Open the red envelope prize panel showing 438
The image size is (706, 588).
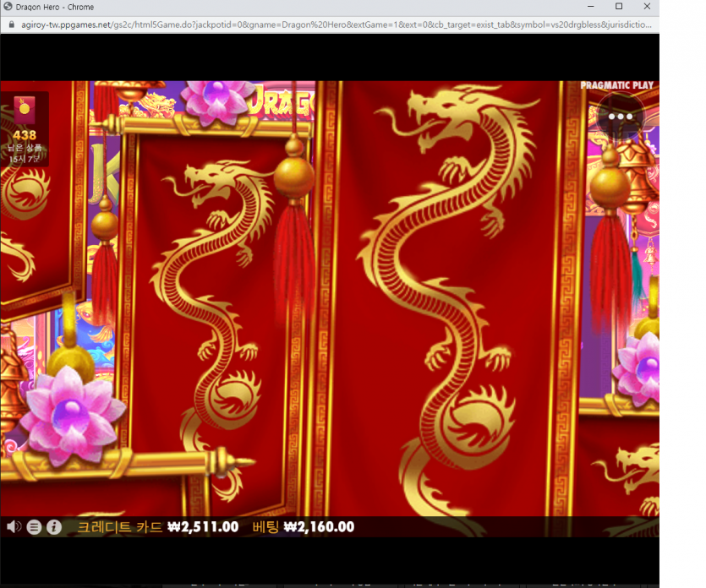click(25, 128)
